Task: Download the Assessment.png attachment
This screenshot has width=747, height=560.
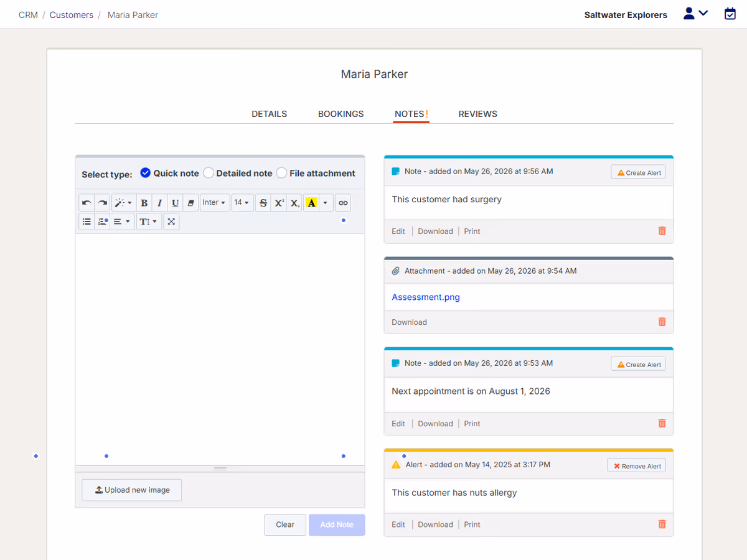Action: pos(409,322)
